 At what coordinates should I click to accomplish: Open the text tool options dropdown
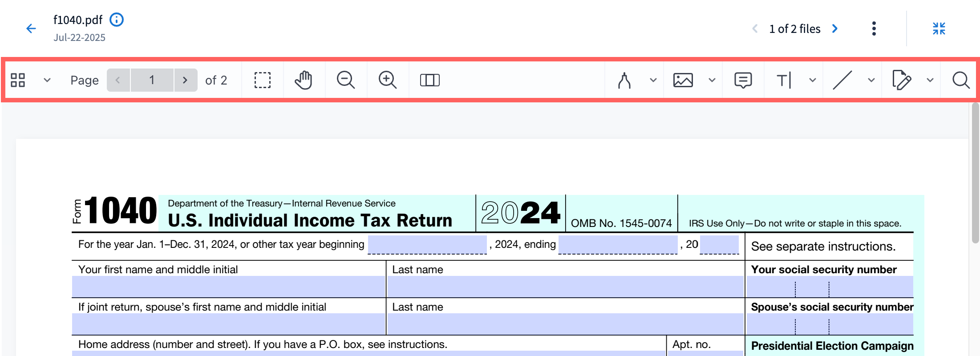pyautogui.click(x=812, y=80)
